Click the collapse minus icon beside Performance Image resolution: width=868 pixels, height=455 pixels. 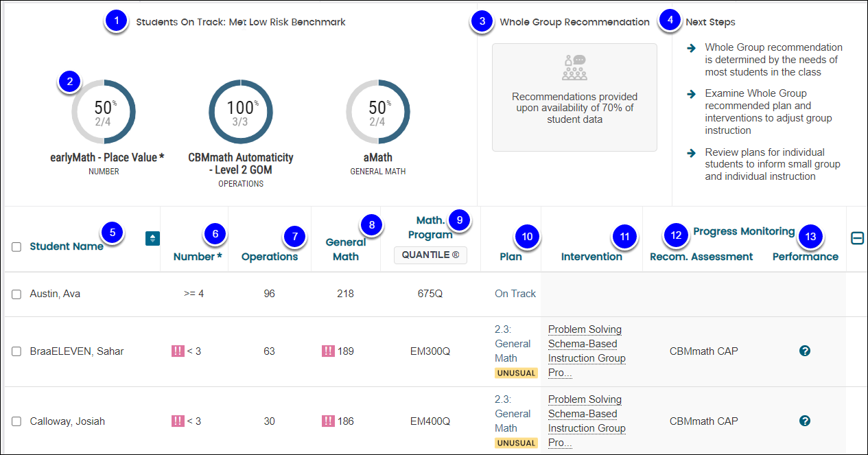click(x=857, y=238)
